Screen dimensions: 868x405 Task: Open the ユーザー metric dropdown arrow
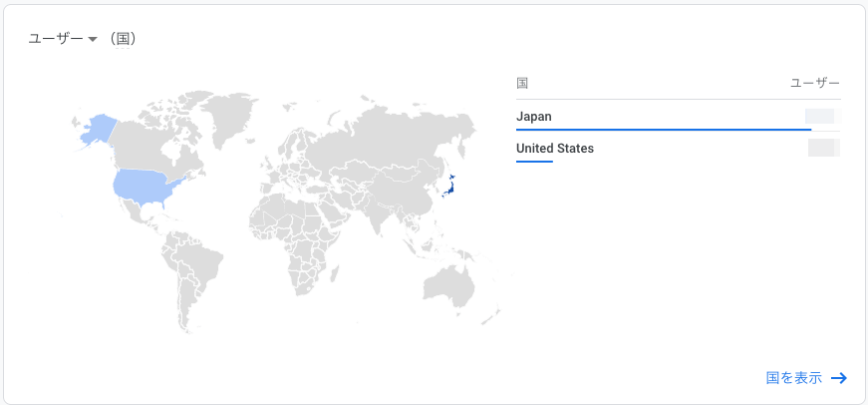93,39
